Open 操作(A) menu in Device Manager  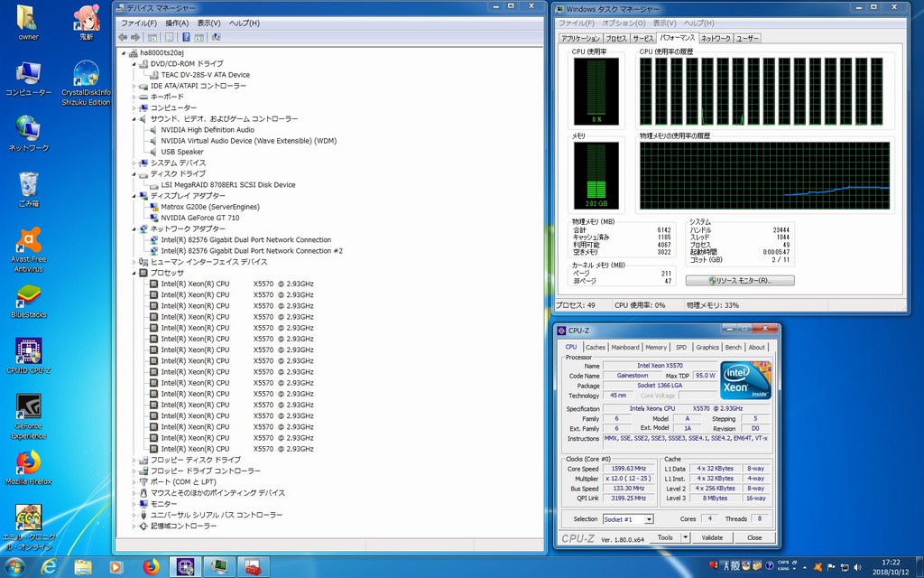point(177,23)
